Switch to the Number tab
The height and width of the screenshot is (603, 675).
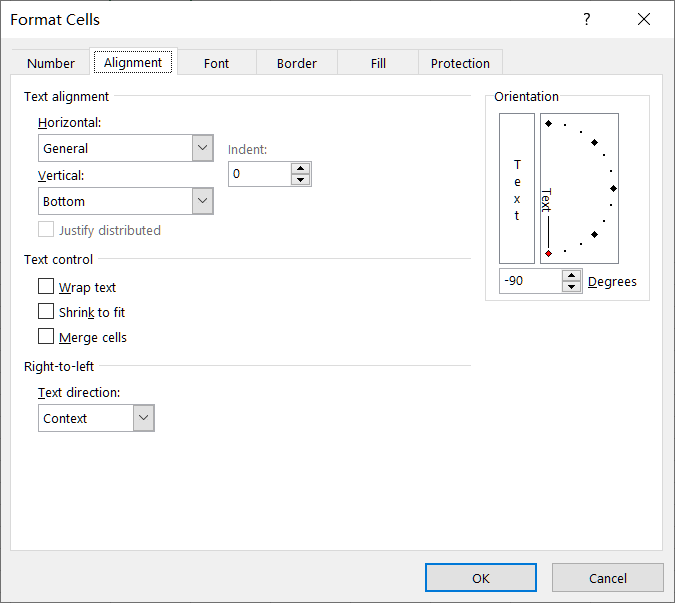51,63
